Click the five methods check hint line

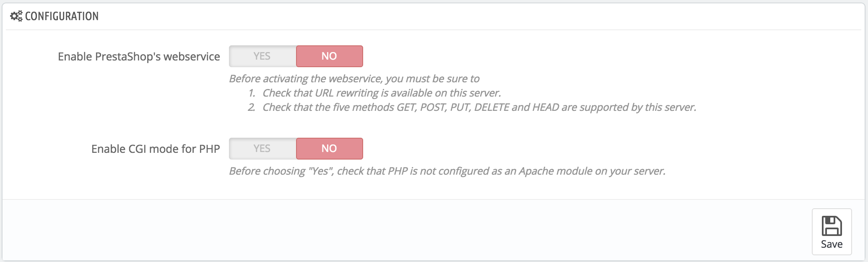pyautogui.click(x=479, y=107)
